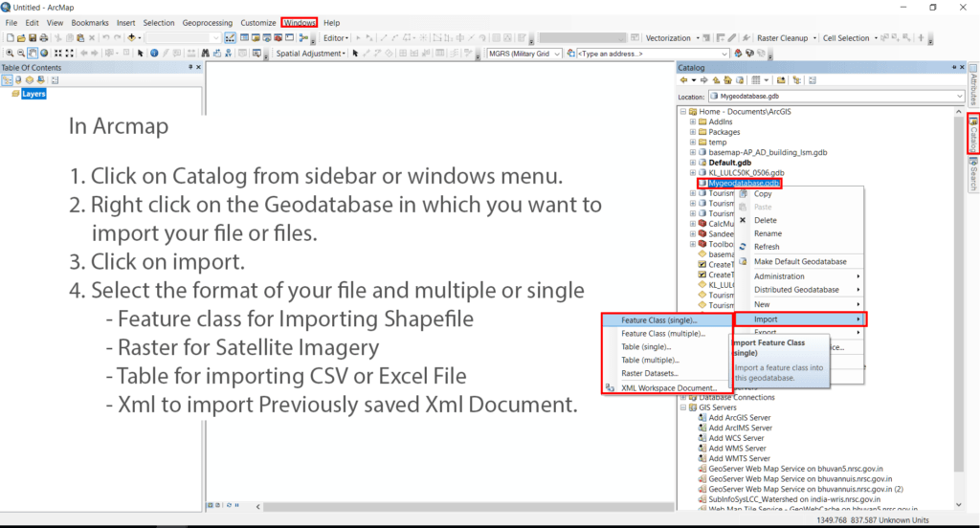The image size is (980, 528).
Task: Click Copy in context menu
Action: (799, 194)
